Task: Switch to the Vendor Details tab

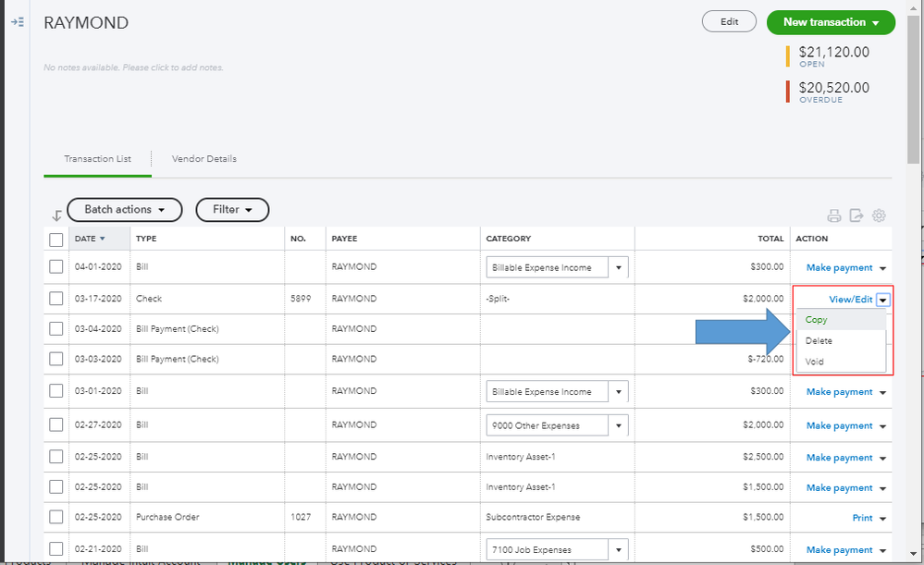Action: click(x=203, y=159)
